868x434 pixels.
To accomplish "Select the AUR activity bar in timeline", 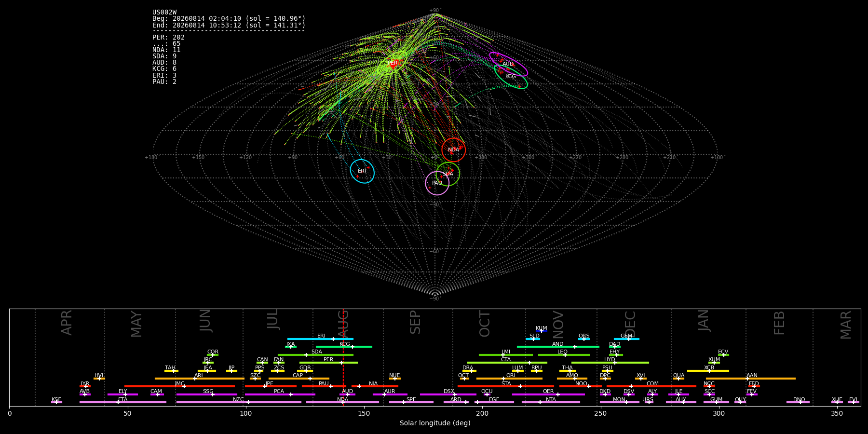I will point(390,394).
